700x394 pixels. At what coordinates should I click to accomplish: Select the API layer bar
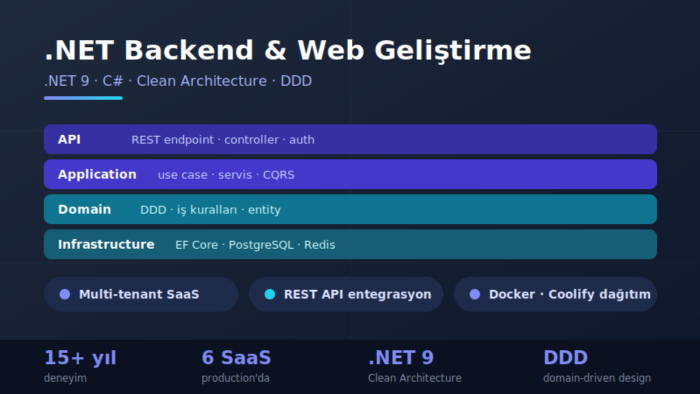click(350, 139)
